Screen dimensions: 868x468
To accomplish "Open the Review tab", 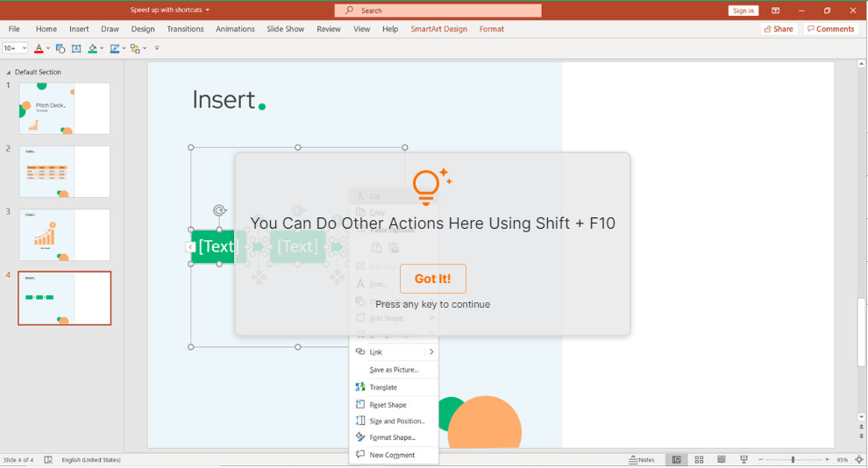I will tap(328, 29).
